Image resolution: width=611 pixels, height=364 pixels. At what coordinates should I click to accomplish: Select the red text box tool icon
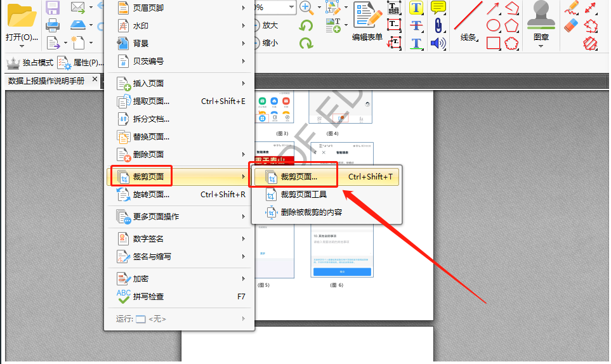pos(394,25)
